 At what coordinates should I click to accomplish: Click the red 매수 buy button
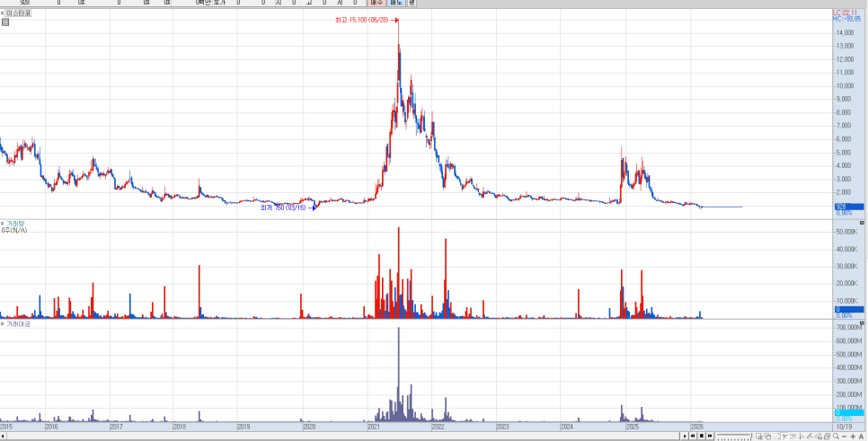click(x=376, y=3)
